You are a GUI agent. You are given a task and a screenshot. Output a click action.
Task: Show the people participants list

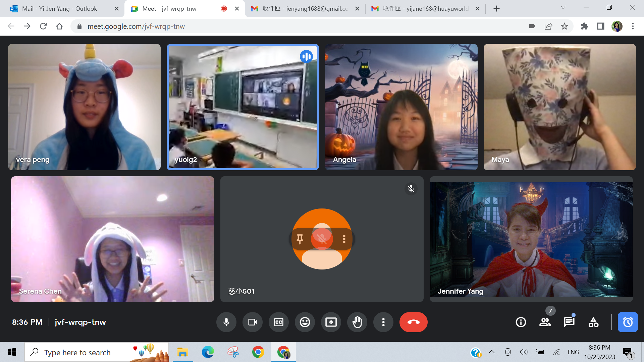click(x=545, y=322)
